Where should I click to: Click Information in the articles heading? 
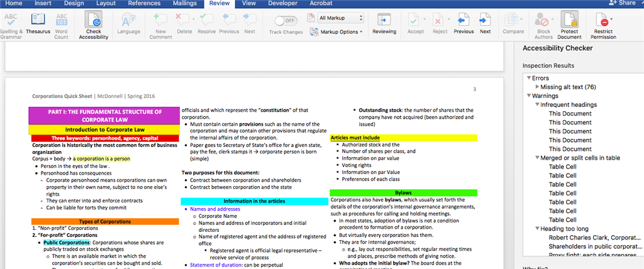(x=254, y=201)
